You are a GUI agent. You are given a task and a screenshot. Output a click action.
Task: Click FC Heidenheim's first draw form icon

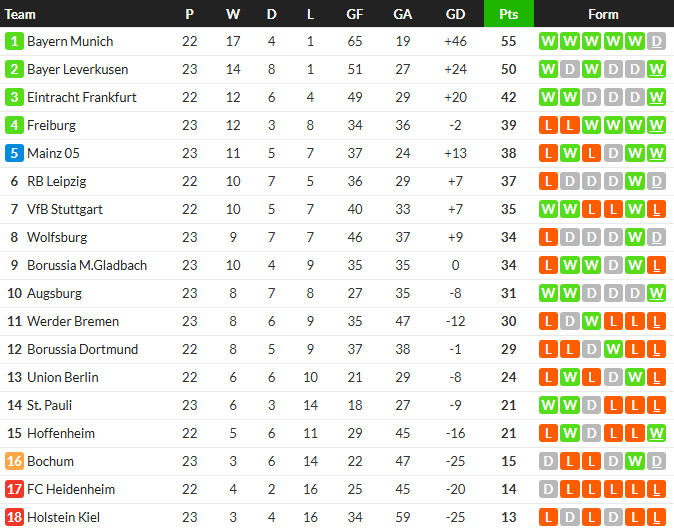(x=547, y=490)
